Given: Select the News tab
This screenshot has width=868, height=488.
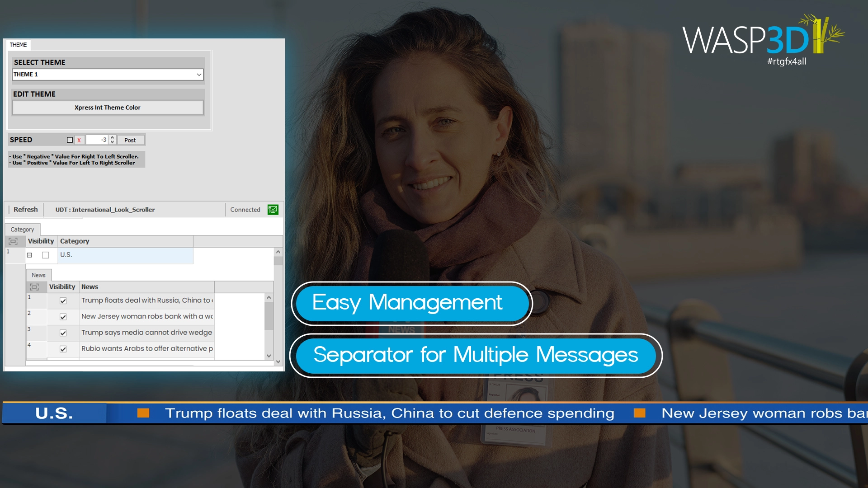Looking at the screenshot, I should tap(38, 275).
